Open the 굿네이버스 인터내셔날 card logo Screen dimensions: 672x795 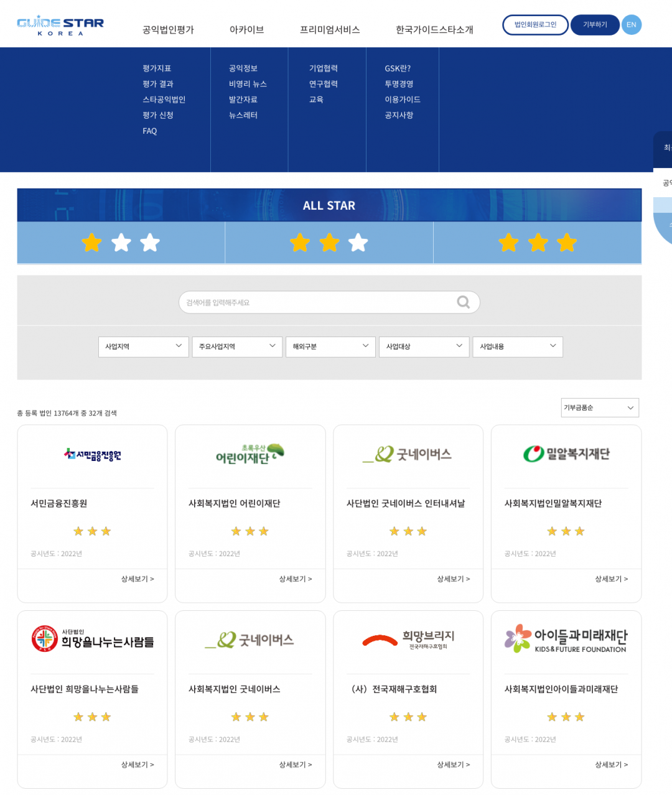408,454
